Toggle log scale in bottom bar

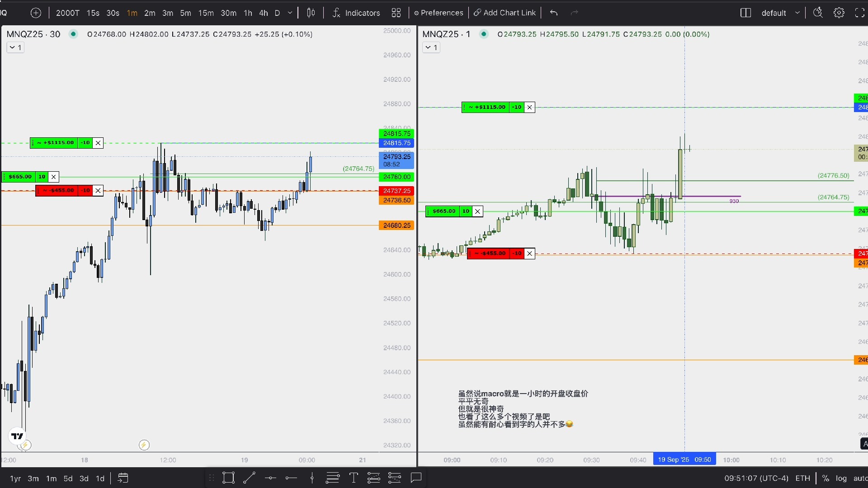841,478
